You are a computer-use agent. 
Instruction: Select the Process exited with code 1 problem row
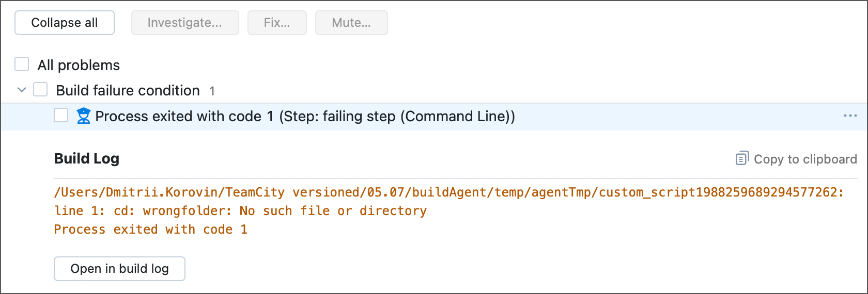coord(305,117)
